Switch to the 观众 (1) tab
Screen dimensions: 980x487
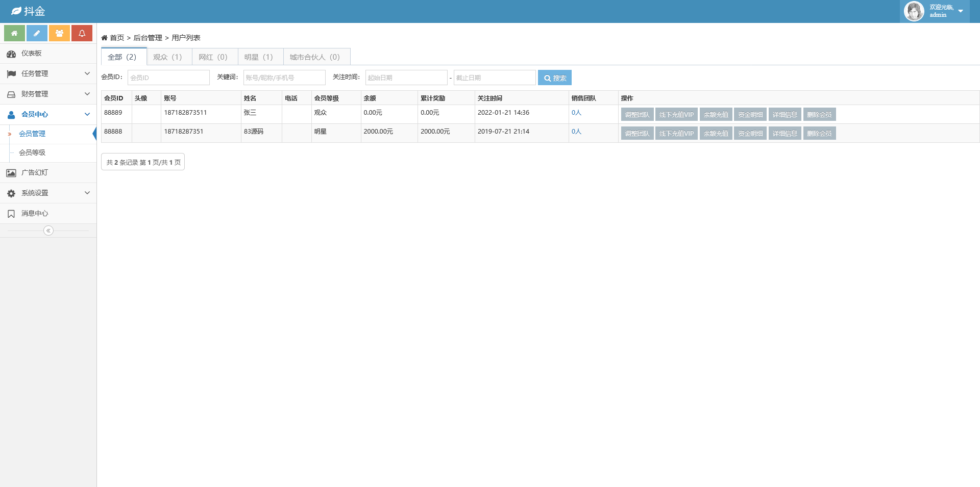pyautogui.click(x=168, y=57)
